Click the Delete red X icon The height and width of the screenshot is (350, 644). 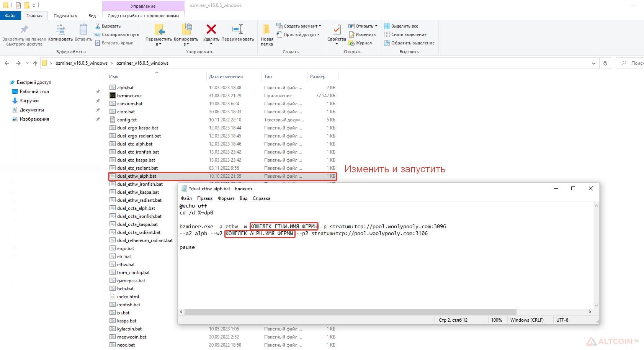(x=211, y=29)
